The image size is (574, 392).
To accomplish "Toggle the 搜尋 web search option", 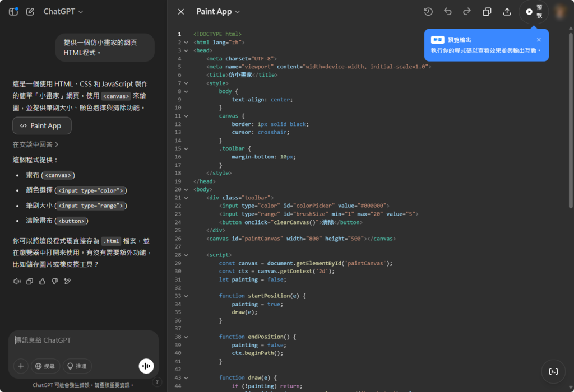I will [x=45, y=366].
